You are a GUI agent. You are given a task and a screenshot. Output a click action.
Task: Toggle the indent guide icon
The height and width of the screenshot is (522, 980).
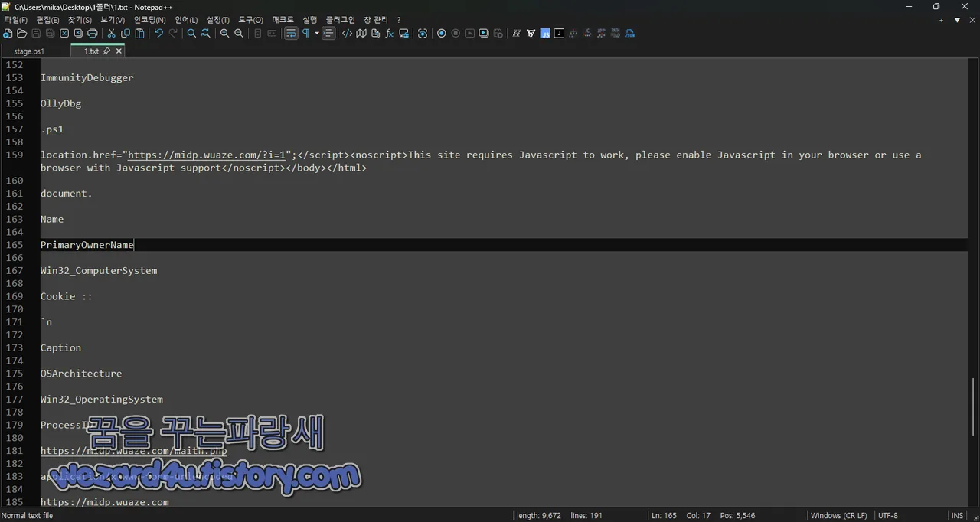coord(328,34)
